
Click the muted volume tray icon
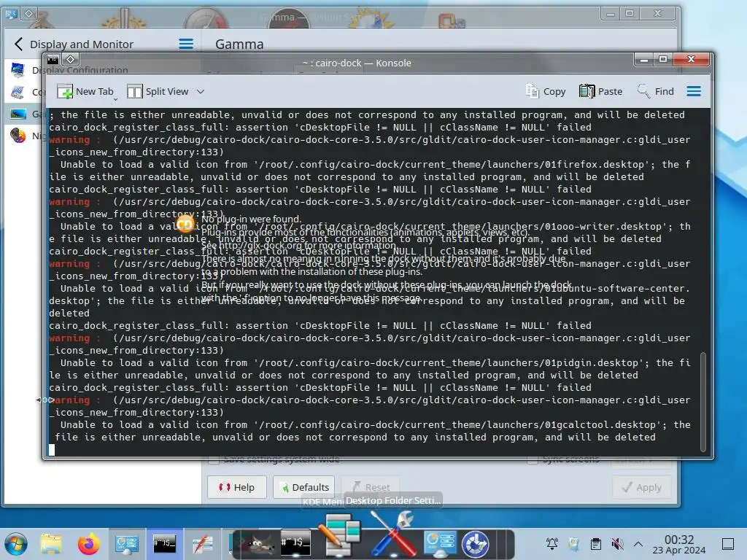pos(617,544)
